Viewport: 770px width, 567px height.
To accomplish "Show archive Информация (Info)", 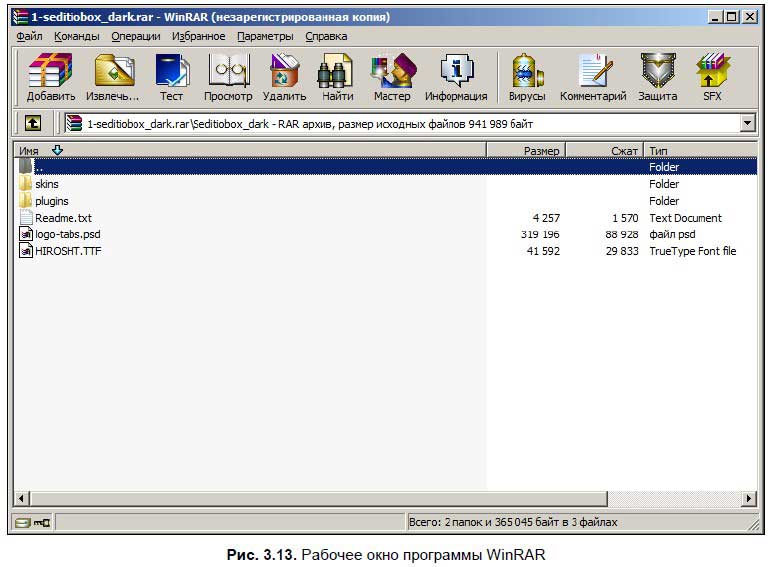I will pos(456,78).
